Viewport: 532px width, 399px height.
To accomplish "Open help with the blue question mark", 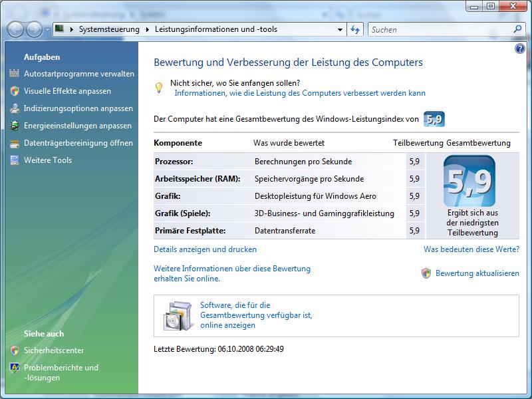I will coord(519,49).
